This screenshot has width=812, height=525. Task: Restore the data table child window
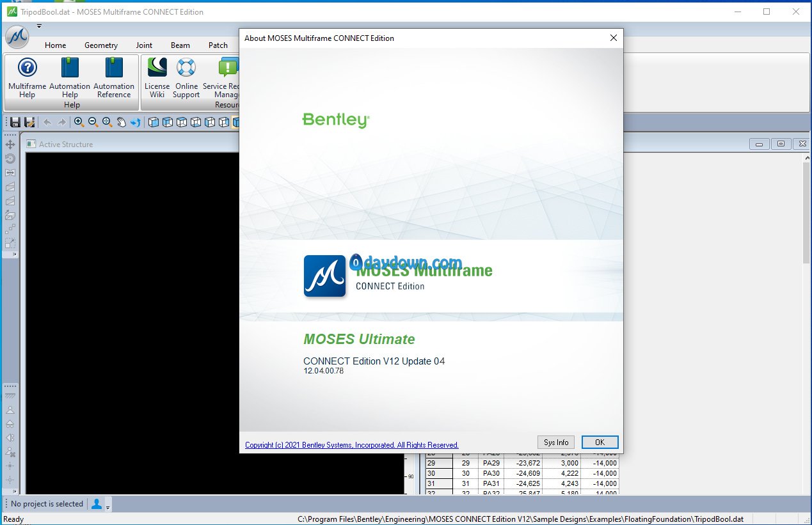(781, 144)
